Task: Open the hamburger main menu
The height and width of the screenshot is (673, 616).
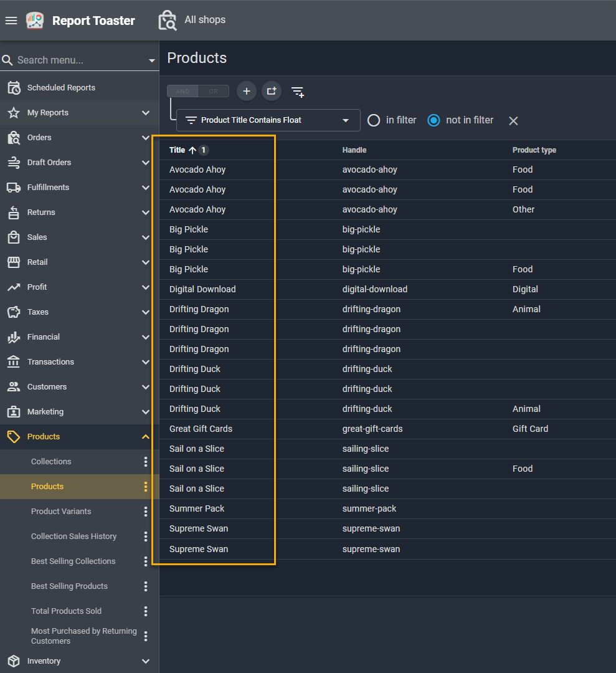Action: [x=11, y=21]
